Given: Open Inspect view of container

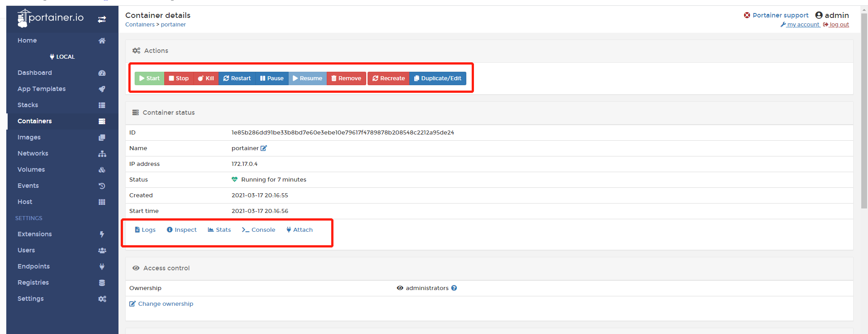Looking at the screenshot, I should tap(182, 230).
